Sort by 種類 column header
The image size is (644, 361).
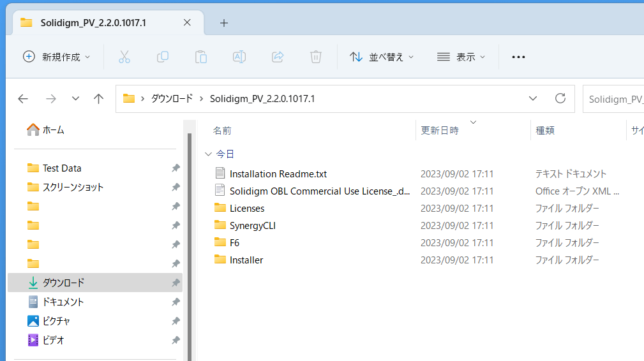pyautogui.click(x=546, y=131)
